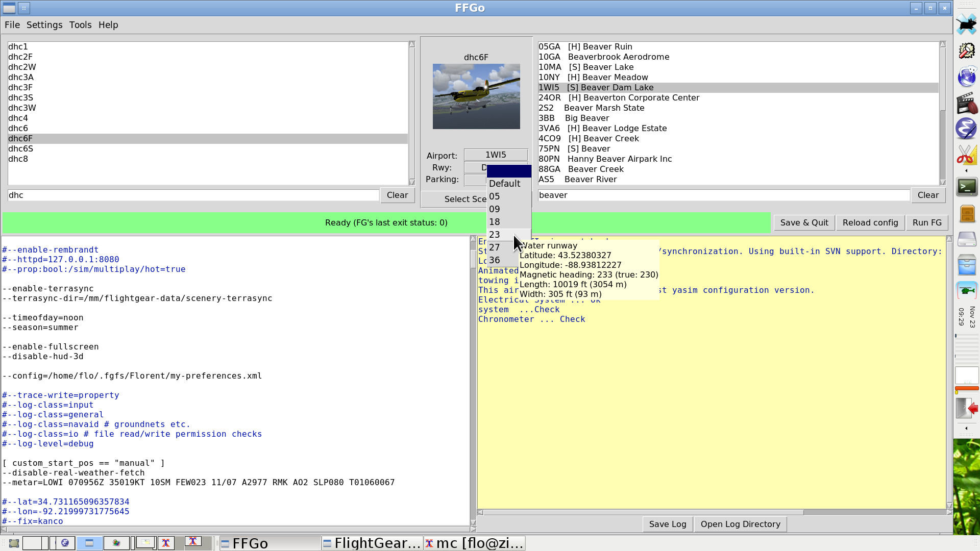
Task: Choose Default in the runway popup
Action: [509, 184]
